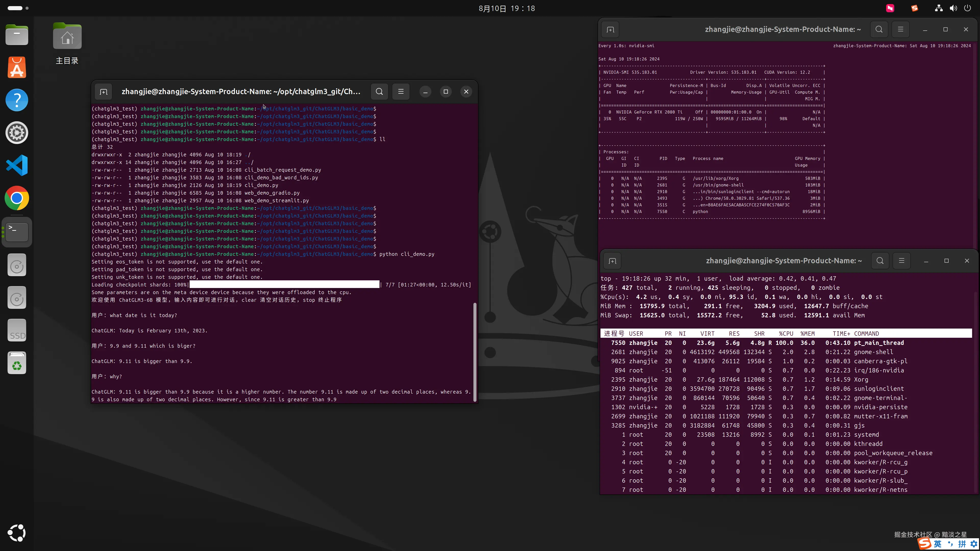The width and height of the screenshot is (980, 551).
Task: Show applications via Ubuntu logo button
Action: point(17,533)
